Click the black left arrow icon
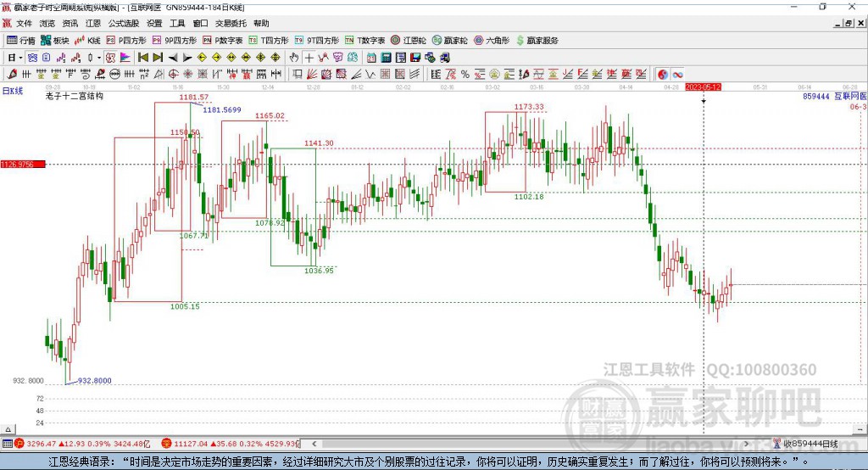868x470 pixels. coord(173,58)
